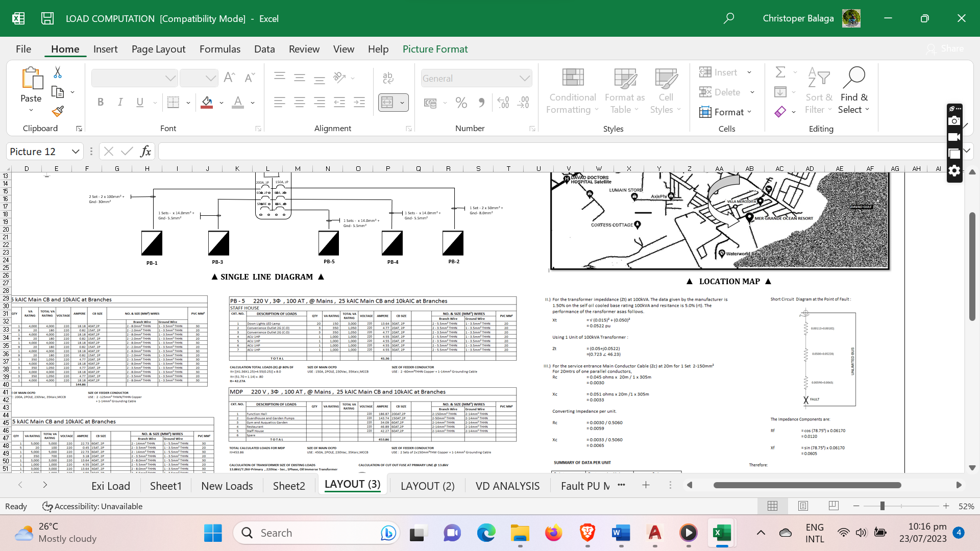Click the Fill down icon in Editing
Viewport: 980px width, 551px height.
780,92
